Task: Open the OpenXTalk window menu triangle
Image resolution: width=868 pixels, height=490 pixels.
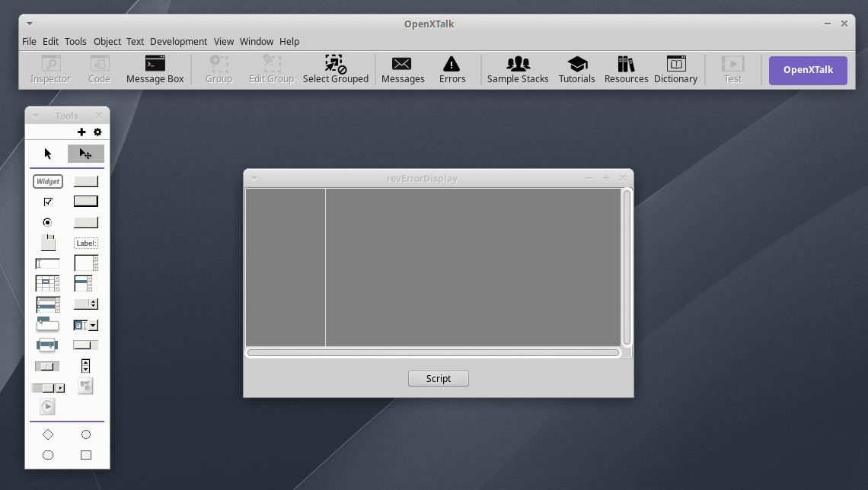Action: tap(30, 24)
